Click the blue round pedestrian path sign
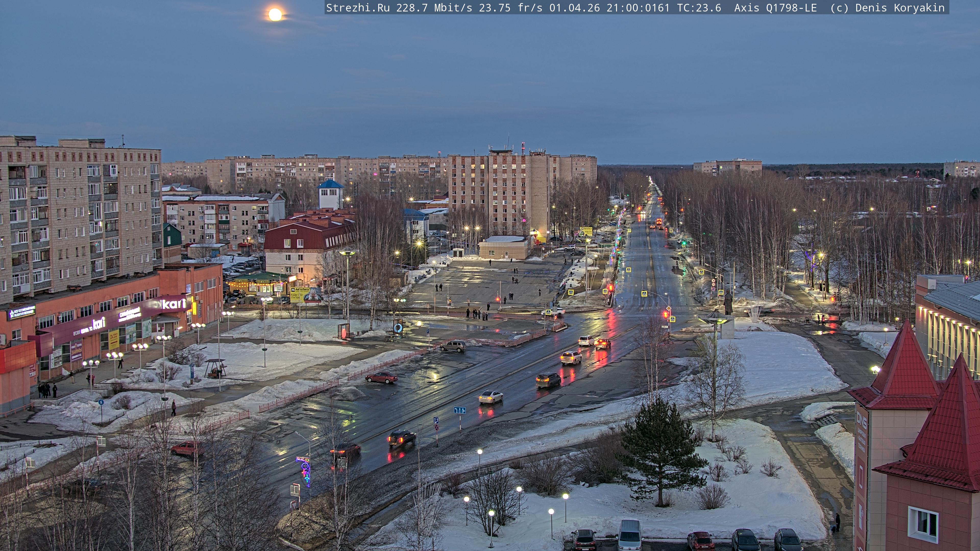This screenshot has height=551, width=980. pos(101,402)
